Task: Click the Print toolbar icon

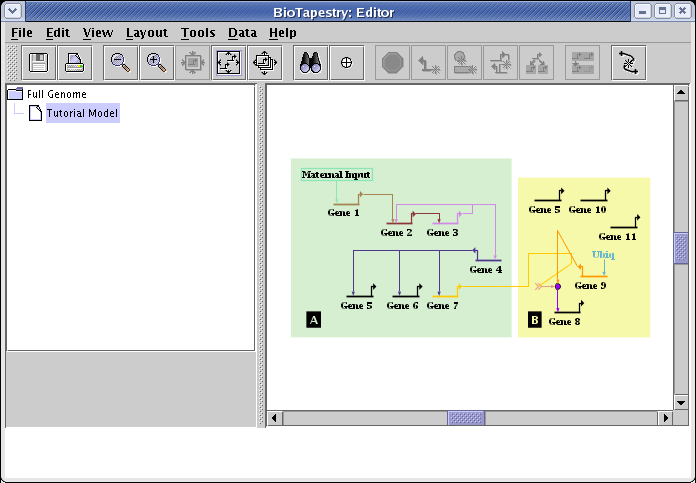Action: (75, 63)
